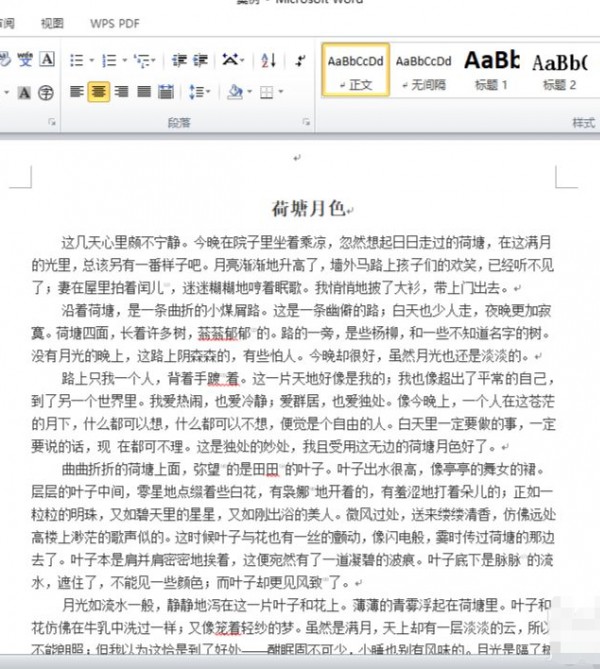Screen dimensions: 600x669
Task: Toggle justify alignment
Action: point(144,91)
